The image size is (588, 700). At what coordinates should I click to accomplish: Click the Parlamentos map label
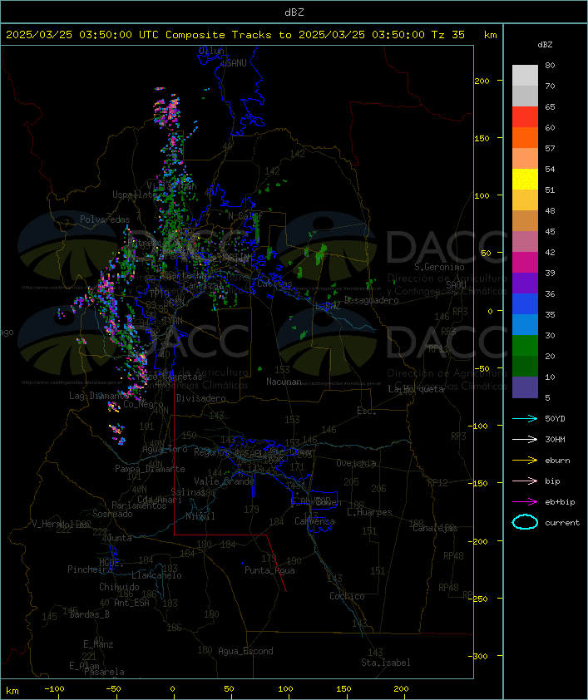click(x=139, y=505)
